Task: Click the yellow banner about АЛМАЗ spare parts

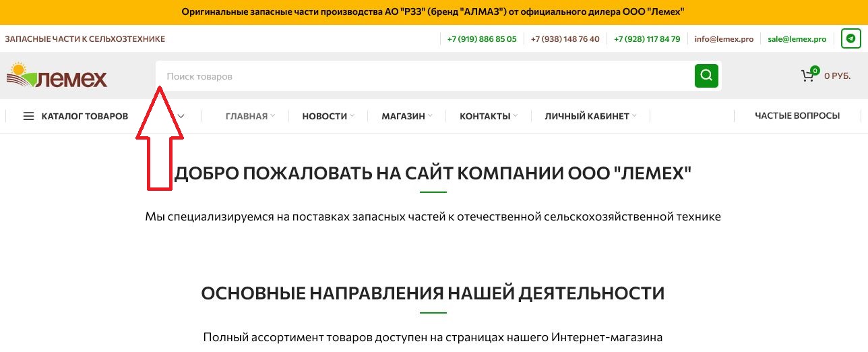Action: coord(434,12)
